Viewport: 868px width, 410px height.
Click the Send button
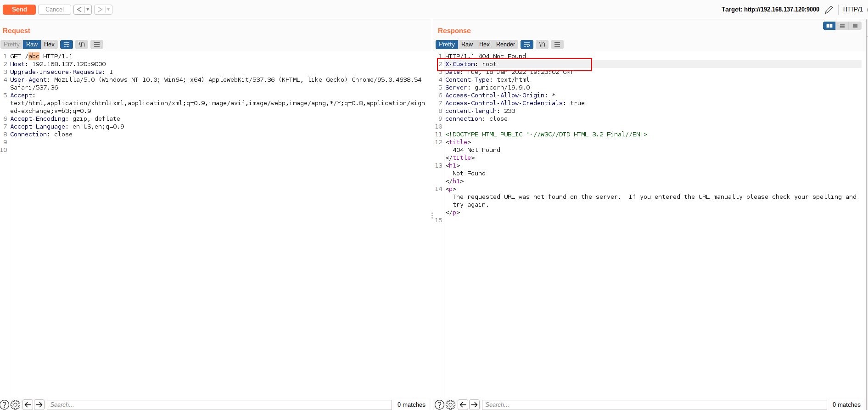pos(19,9)
